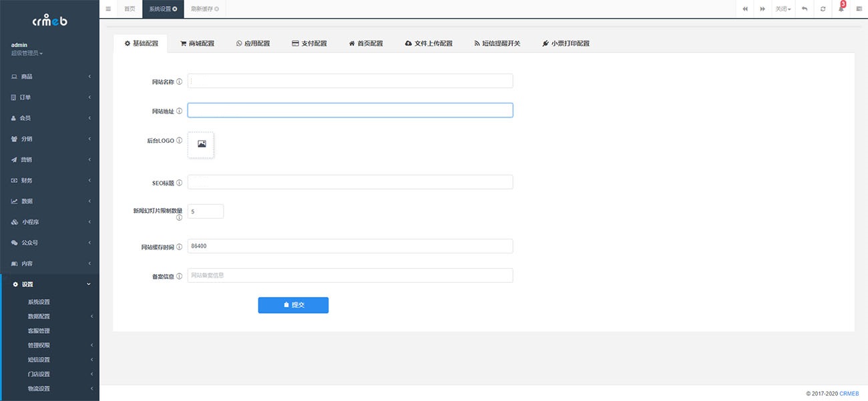Expand the 分销 sidebar menu
This screenshot has height=401, width=868.
coord(49,139)
